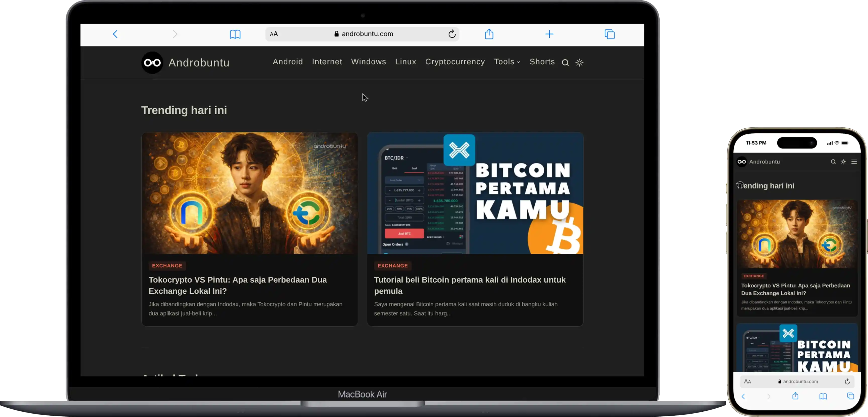Go back in iPhone Safari
This screenshot has height=417, width=868.
pos(743,396)
